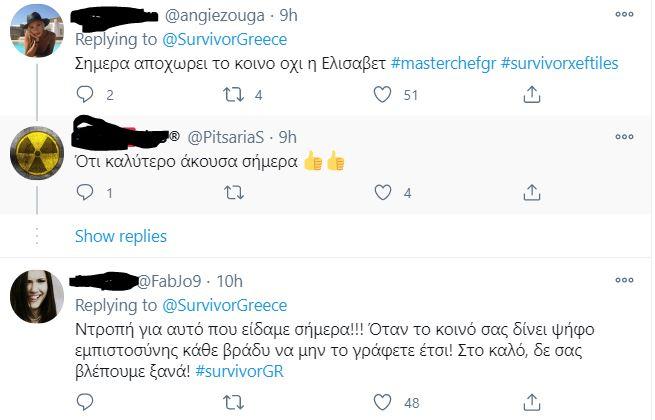Open more options for @angiezouga tweet
The width and height of the screenshot is (655, 420).
625,15
